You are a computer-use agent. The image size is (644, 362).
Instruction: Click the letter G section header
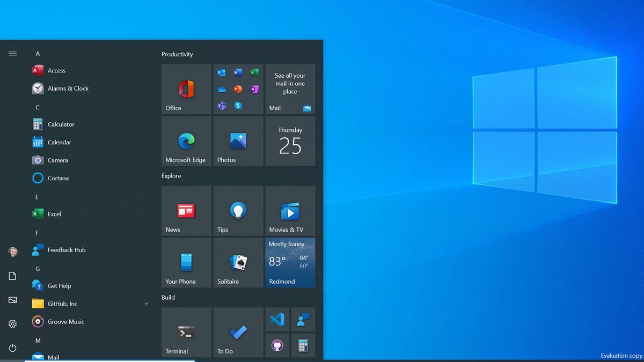click(x=38, y=269)
